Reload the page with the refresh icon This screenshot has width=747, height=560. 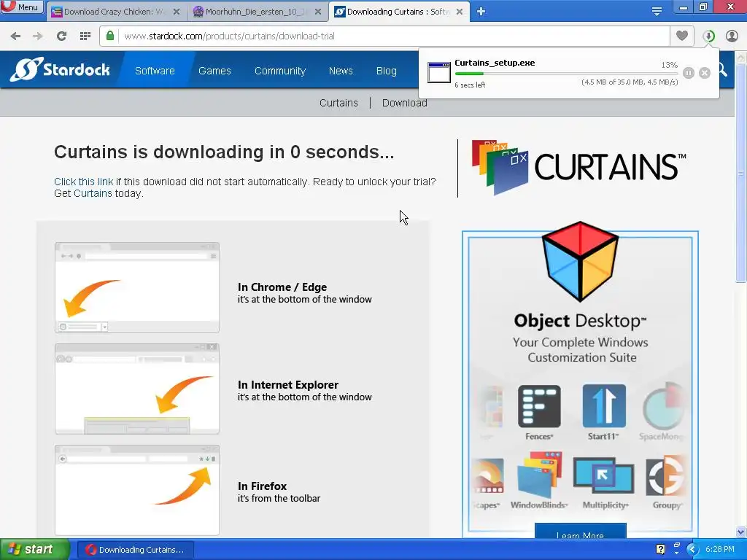[x=61, y=36]
